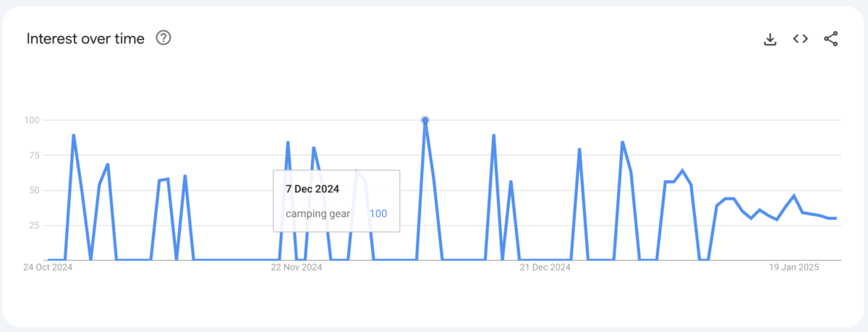Screen dimensions: 868x332
Task: Click the "camping gear" label in tooltip
Action: pos(318,213)
